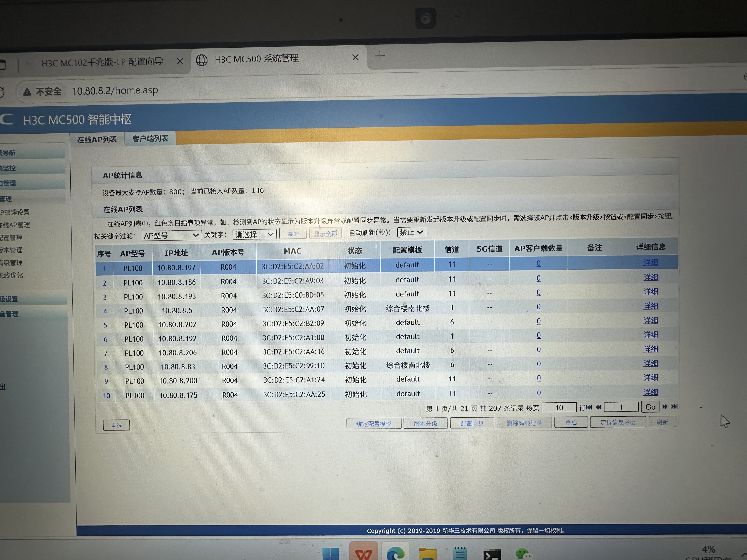
Task: Click client count 0 in row 2
Action: pyautogui.click(x=538, y=278)
